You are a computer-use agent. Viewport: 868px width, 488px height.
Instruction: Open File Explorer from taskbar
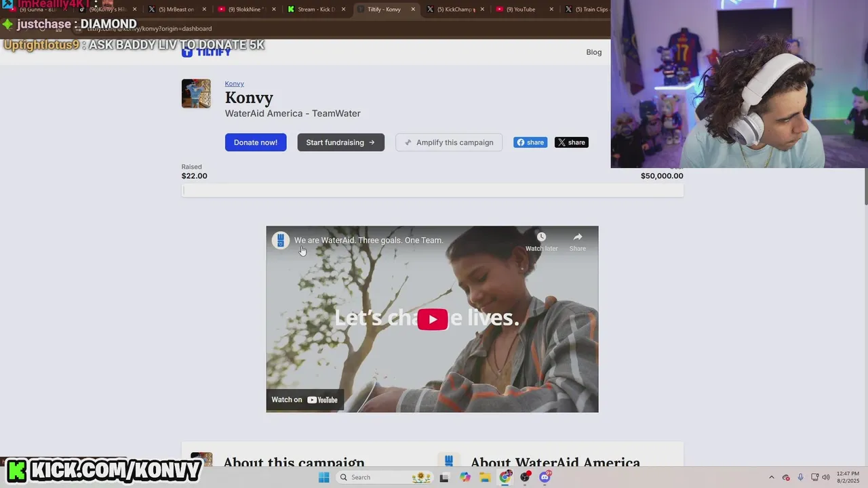(x=485, y=477)
